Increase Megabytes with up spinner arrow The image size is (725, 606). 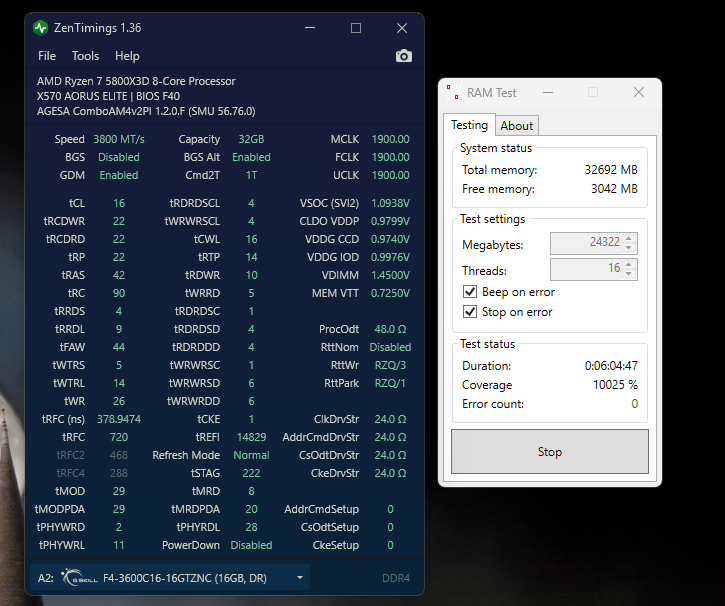click(628, 239)
